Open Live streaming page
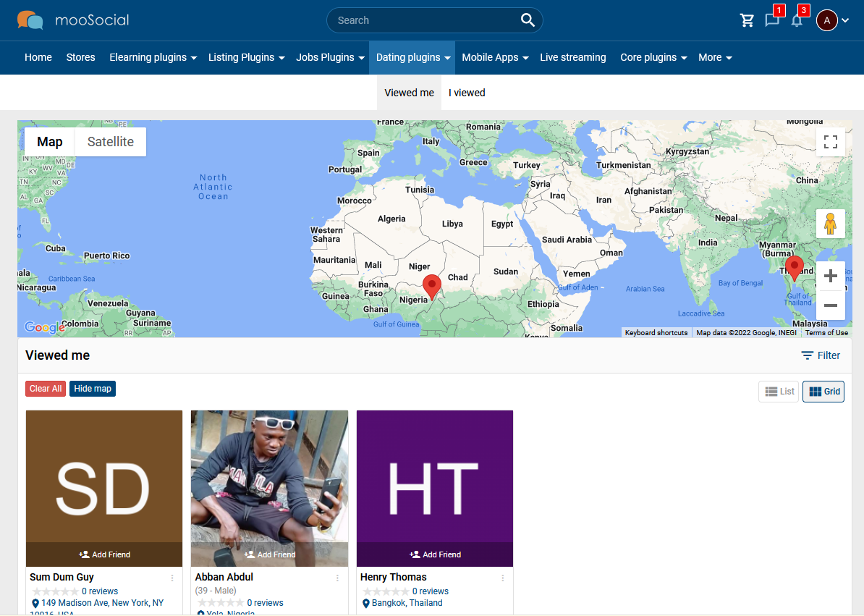Image resolution: width=864 pixels, height=616 pixels. tap(572, 57)
